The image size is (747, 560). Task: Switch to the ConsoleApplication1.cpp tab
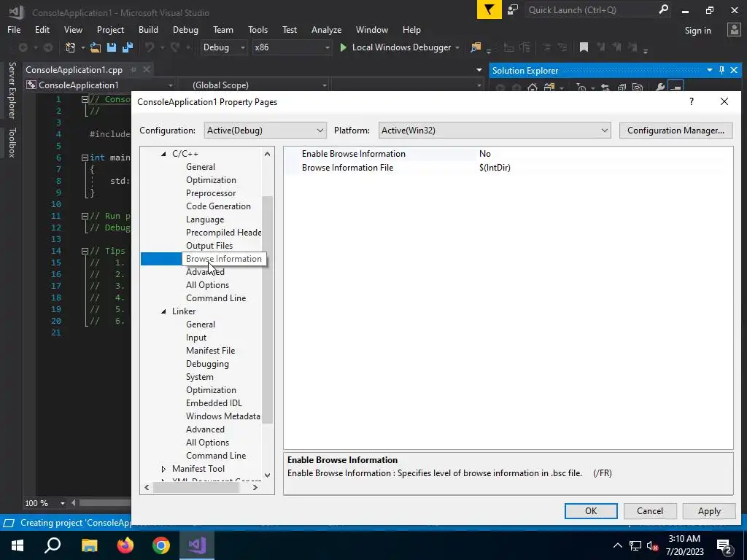[x=74, y=69]
